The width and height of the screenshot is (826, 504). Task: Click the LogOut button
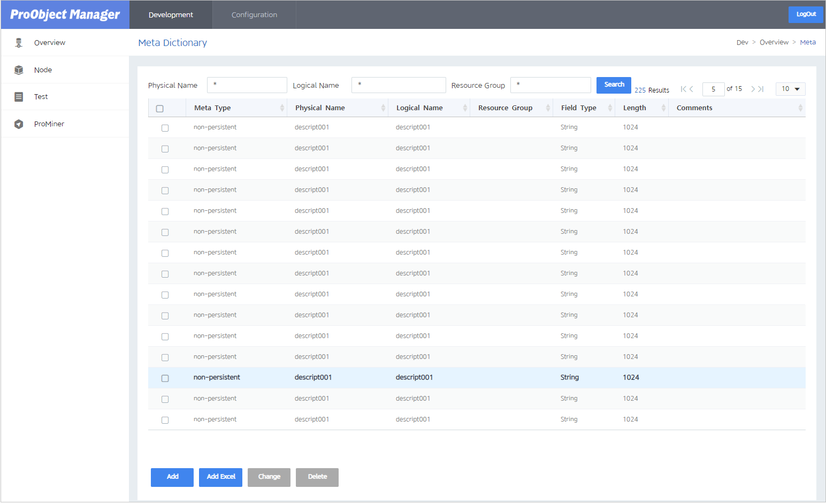tap(806, 14)
